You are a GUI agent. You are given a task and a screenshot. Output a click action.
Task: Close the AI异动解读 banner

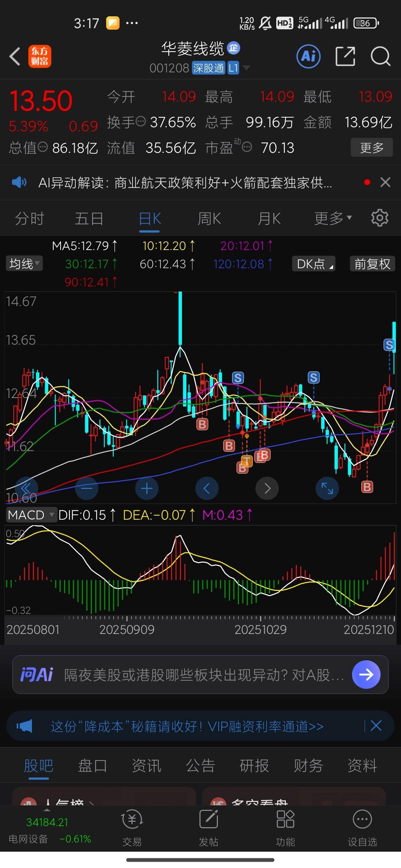click(x=385, y=182)
